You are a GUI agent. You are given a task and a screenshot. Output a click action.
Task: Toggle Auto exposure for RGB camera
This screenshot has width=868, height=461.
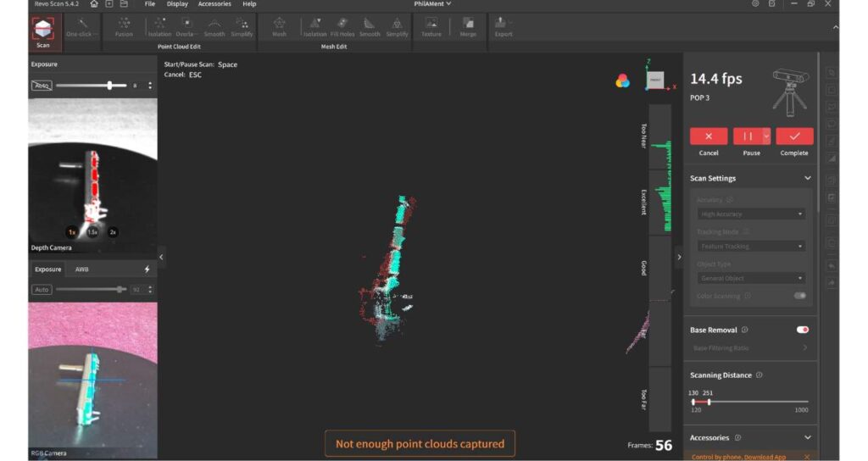click(x=42, y=290)
